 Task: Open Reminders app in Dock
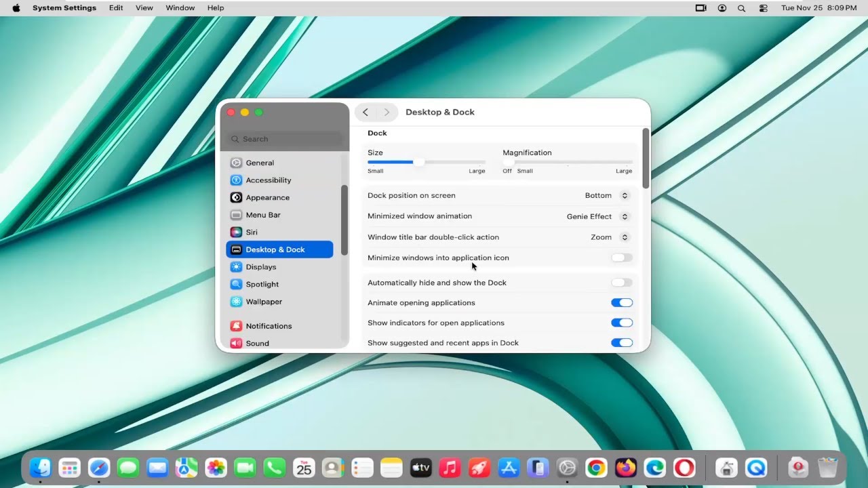coord(363,468)
